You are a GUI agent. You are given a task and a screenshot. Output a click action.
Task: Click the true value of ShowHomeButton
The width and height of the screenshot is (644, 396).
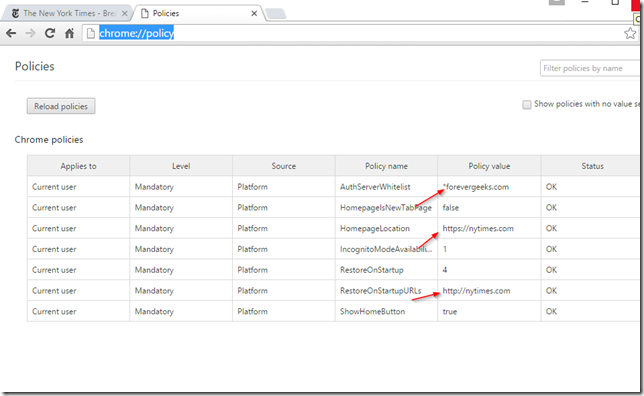450,311
